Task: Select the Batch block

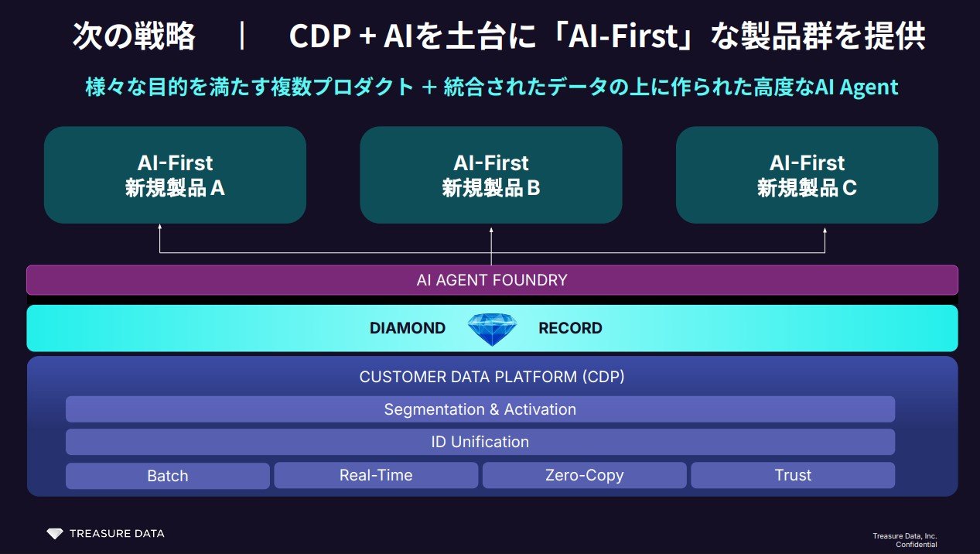Action: [x=168, y=476]
